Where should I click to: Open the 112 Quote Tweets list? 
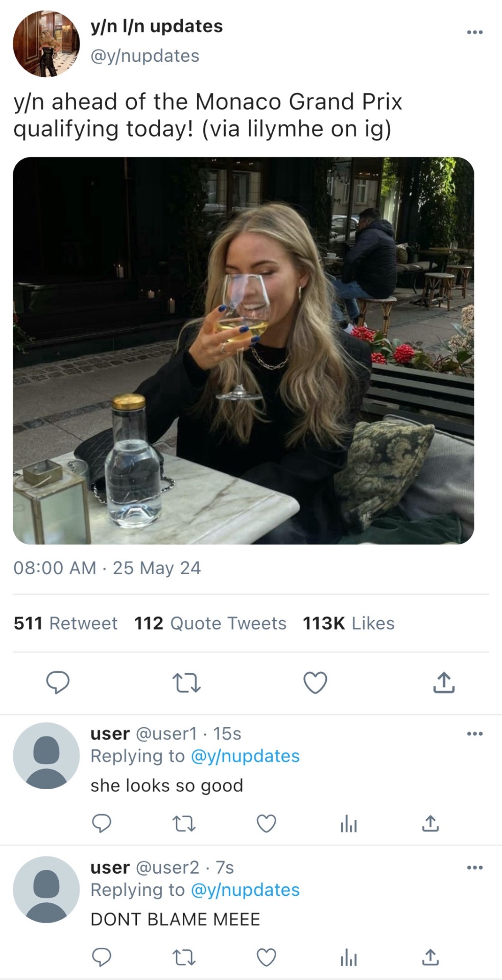(x=210, y=623)
